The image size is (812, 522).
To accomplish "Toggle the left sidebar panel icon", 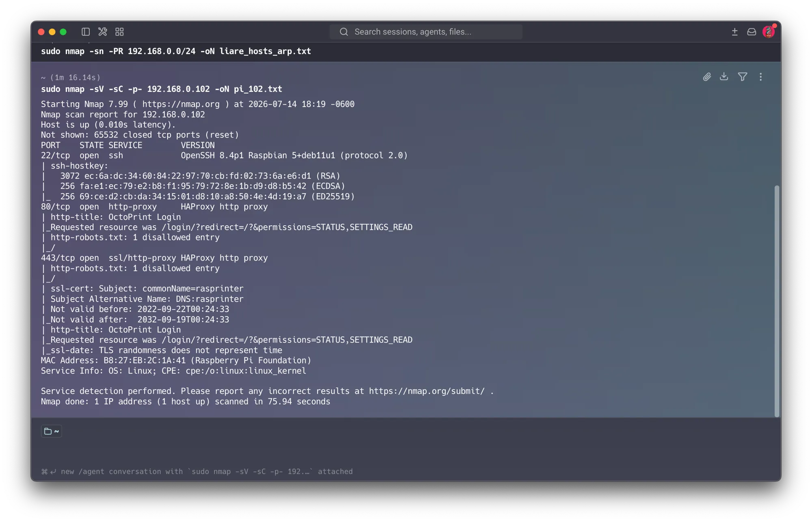I will tap(86, 32).
